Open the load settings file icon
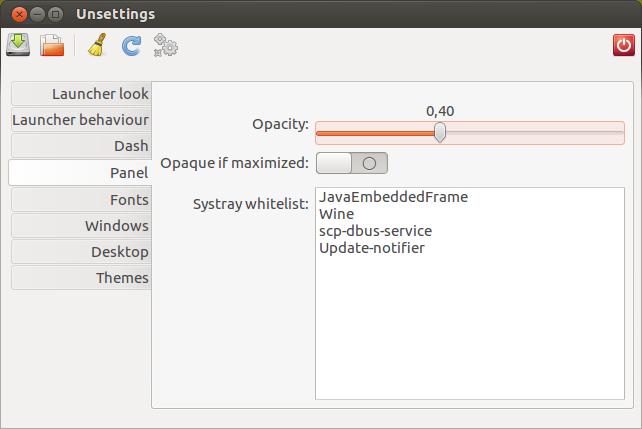Viewport: 642px width, 429px height. coord(52,45)
